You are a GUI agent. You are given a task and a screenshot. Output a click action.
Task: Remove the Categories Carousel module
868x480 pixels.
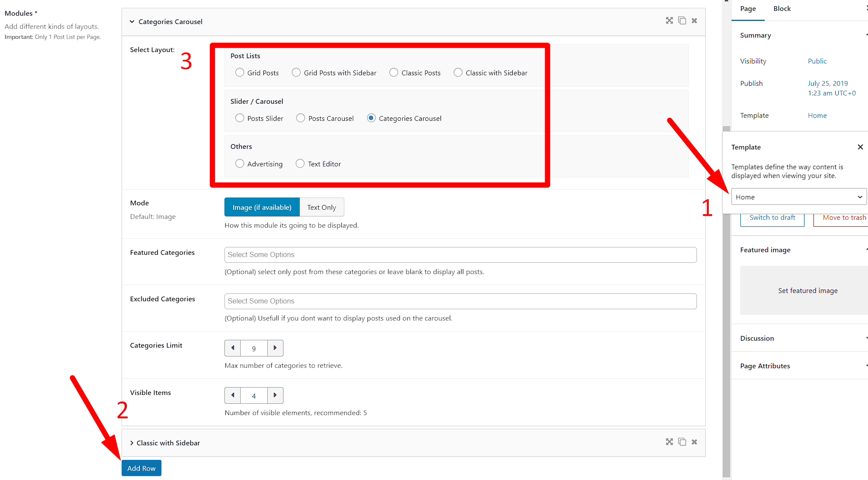coord(694,21)
